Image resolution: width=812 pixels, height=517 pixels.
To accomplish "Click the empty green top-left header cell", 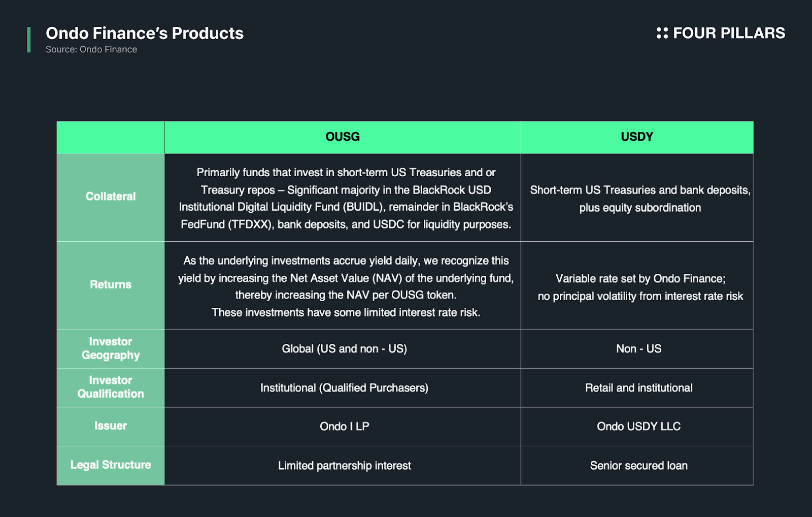I will click(111, 137).
